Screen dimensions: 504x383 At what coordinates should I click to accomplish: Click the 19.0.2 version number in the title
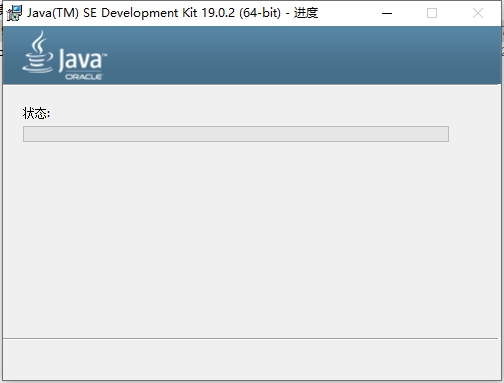[x=218, y=13]
